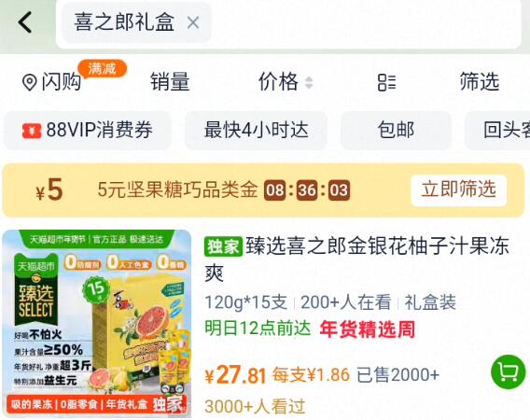Switch to list view layout icon
The height and width of the screenshot is (420, 530).
point(386,82)
